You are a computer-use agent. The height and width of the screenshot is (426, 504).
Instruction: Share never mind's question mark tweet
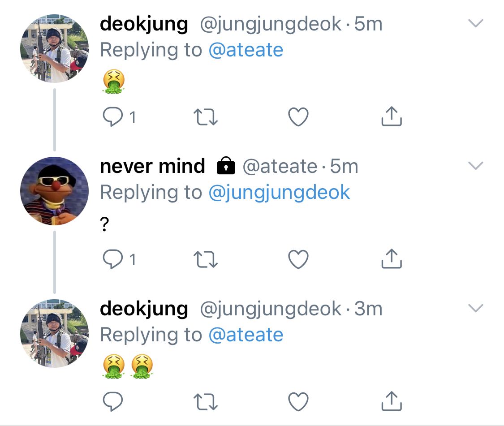tap(392, 258)
